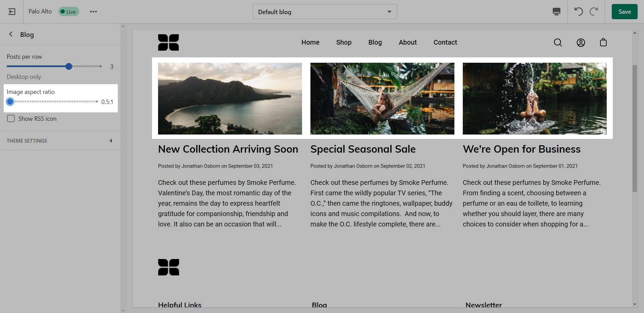Open the shopping bag cart icon
Screen dimensions: 644x313
click(603, 43)
